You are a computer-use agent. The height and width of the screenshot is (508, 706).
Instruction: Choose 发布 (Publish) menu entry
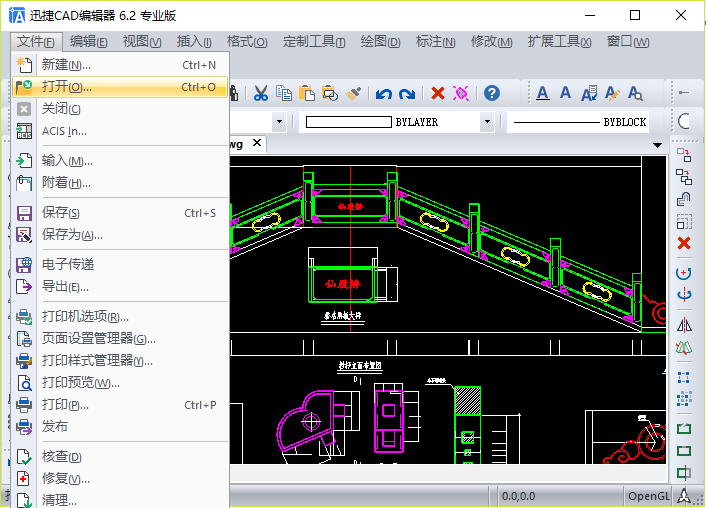click(121, 426)
